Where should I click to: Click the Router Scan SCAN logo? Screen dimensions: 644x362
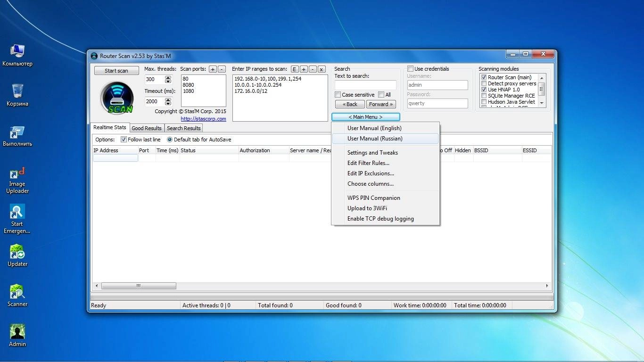[116, 98]
